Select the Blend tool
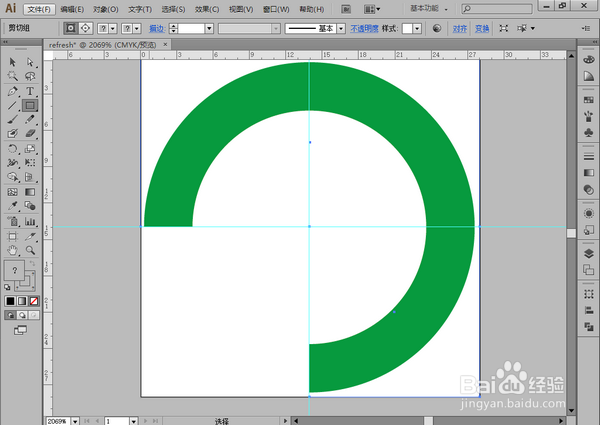The height and width of the screenshot is (425, 600). click(x=30, y=206)
